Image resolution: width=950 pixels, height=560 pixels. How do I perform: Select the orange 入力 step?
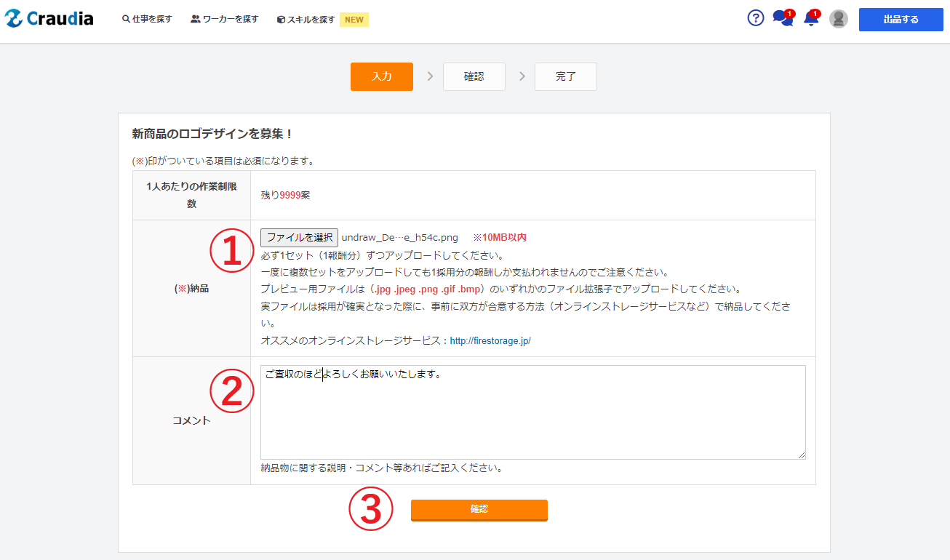[382, 76]
